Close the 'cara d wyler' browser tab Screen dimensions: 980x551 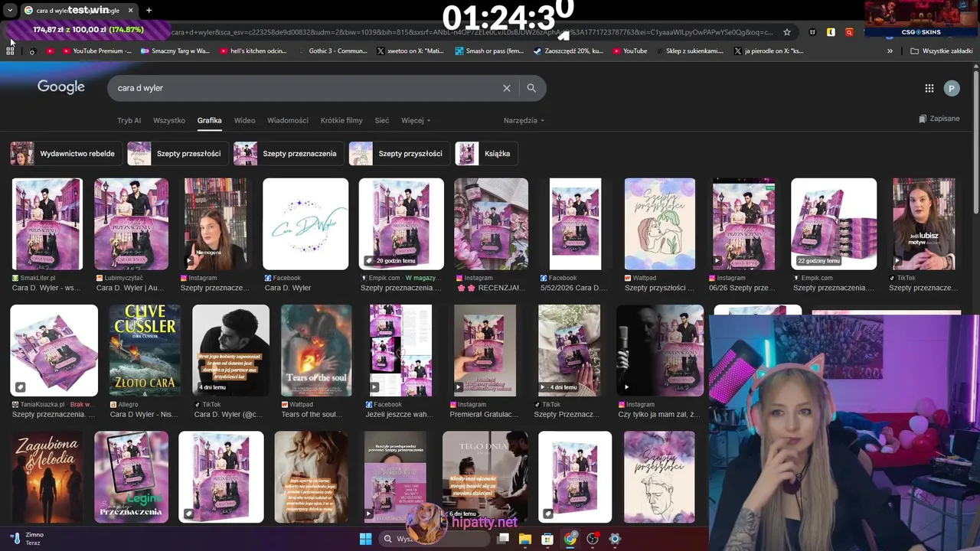tap(130, 11)
